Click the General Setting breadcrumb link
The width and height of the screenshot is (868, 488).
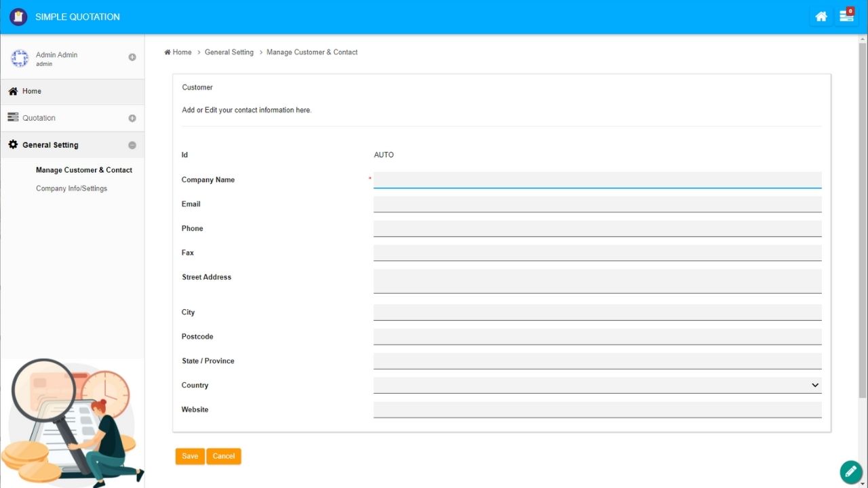229,52
